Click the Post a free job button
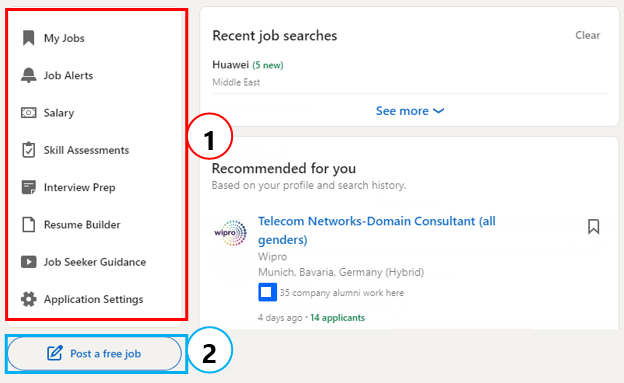 click(95, 354)
